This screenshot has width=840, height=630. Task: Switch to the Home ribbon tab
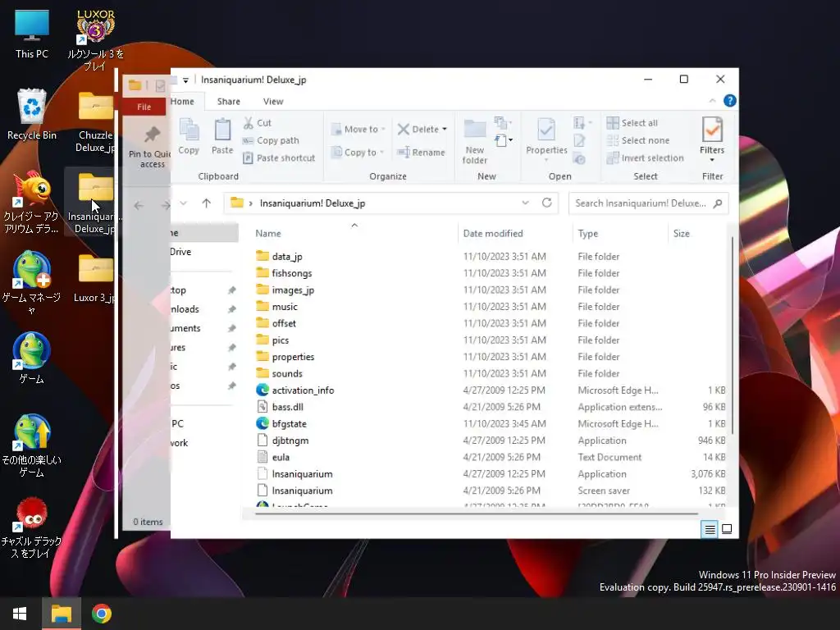[182, 101]
